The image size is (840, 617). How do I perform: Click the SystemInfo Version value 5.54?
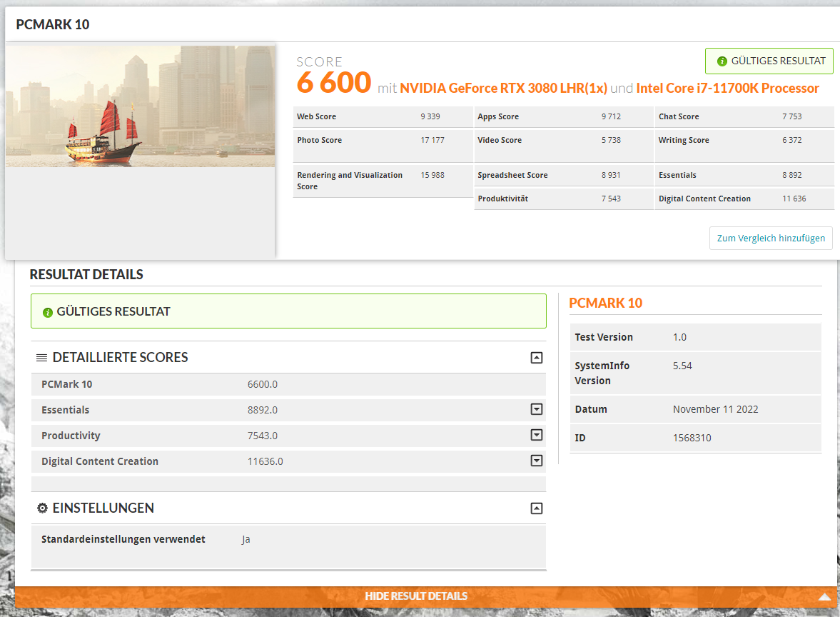click(x=682, y=366)
